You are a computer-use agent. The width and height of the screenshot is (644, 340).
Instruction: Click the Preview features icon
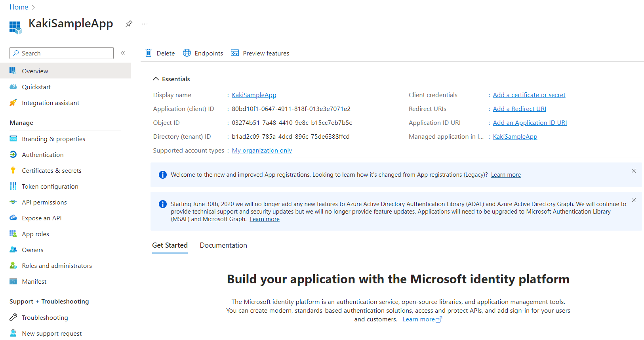pyautogui.click(x=235, y=53)
